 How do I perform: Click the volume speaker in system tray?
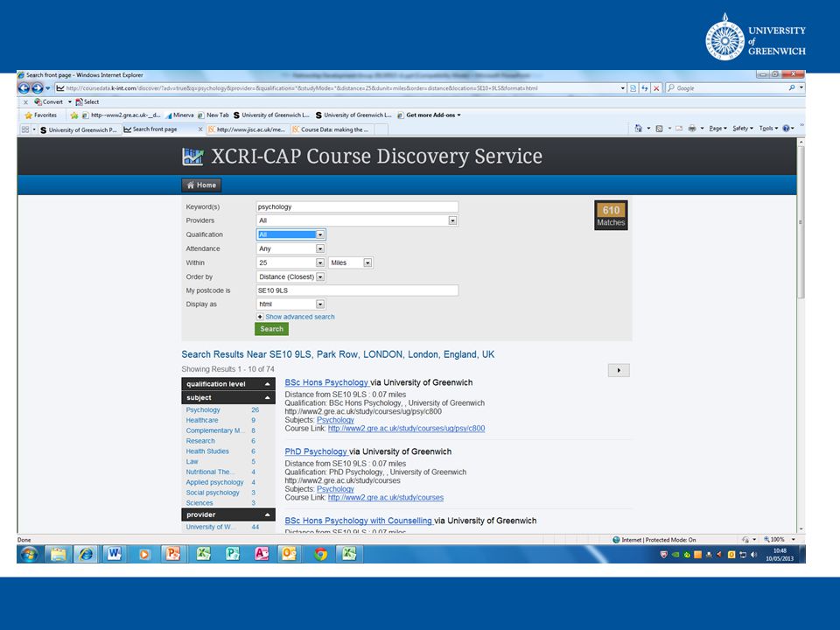point(754,555)
